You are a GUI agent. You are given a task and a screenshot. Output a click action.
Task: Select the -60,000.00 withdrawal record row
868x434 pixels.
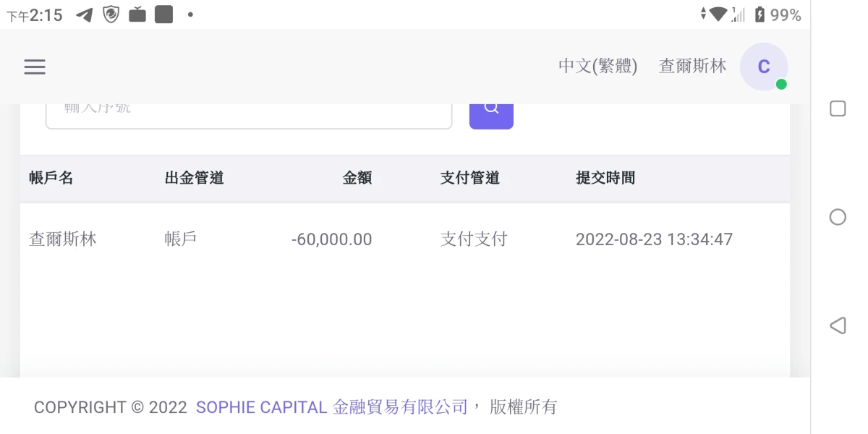332,239
